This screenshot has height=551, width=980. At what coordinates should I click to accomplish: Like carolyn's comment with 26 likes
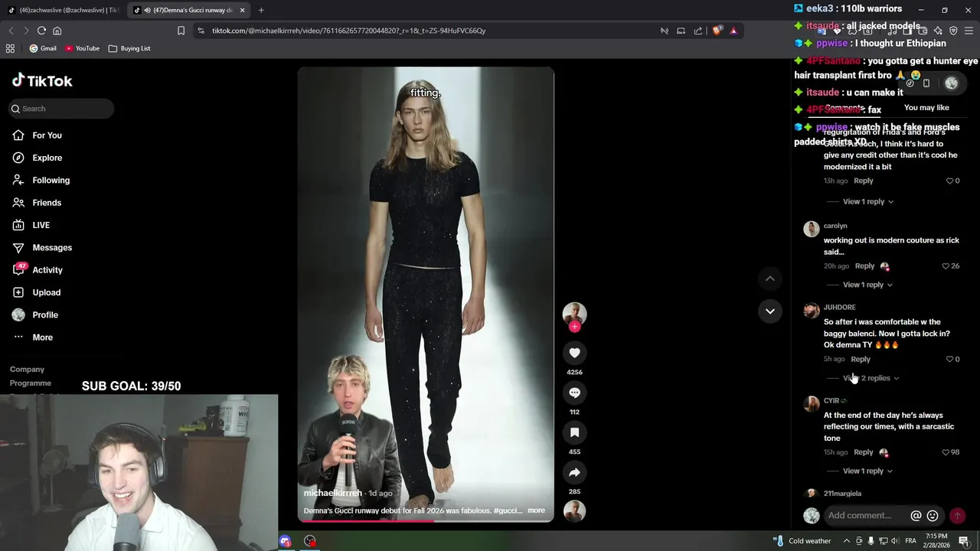pyautogui.click(x=946, y=266)
